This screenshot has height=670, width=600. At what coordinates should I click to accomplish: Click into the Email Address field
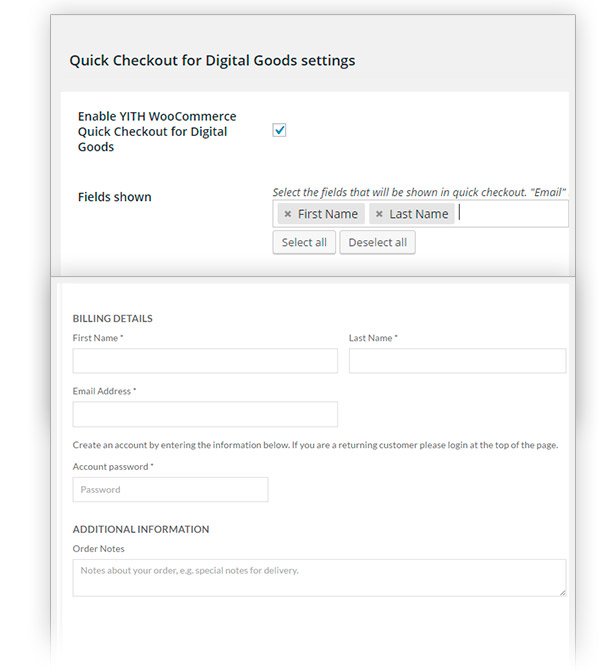pos(205,414)
